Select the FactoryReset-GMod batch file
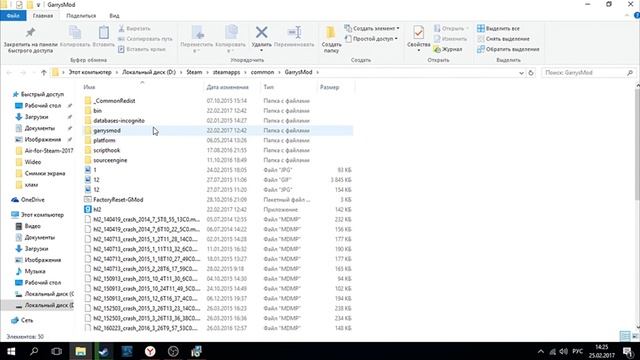 click(118, 200)
